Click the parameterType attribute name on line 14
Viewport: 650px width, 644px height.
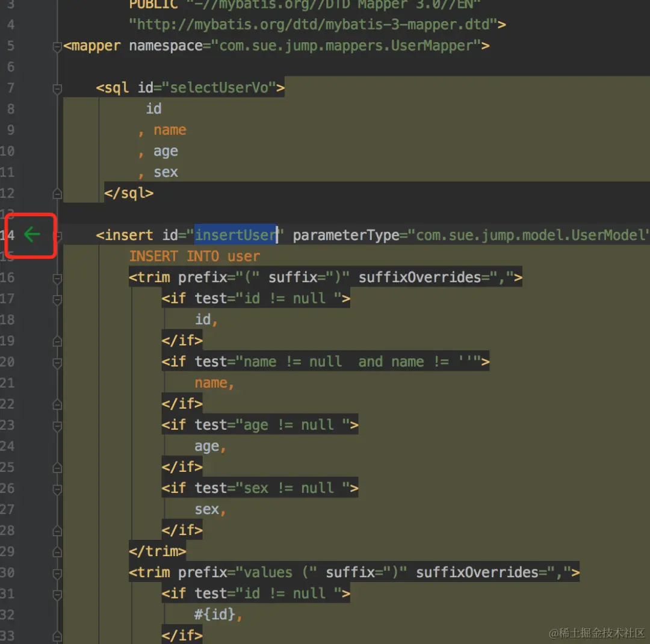coord(345,235)
